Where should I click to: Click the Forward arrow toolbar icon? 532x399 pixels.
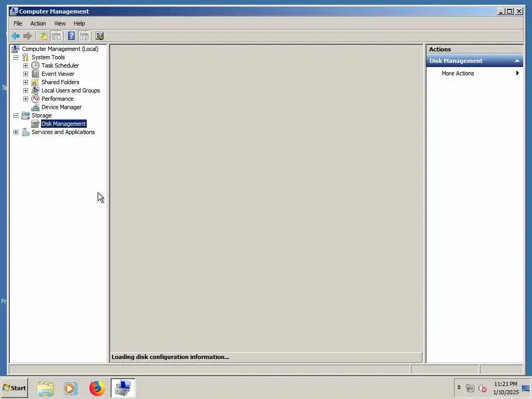[28, 36]
